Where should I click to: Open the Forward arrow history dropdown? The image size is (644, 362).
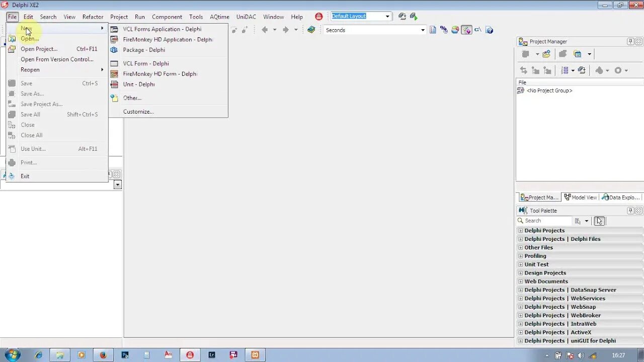(x=296, y=30)
